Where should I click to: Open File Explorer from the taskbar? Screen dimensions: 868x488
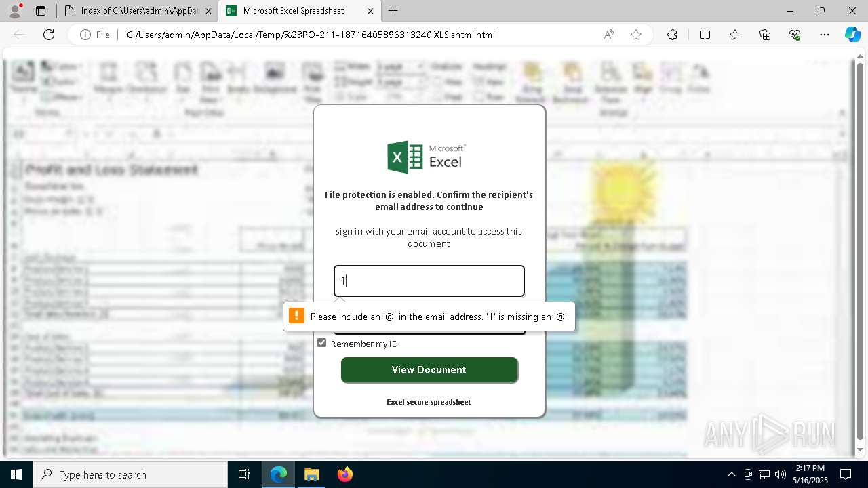click(x=311, y=474)
